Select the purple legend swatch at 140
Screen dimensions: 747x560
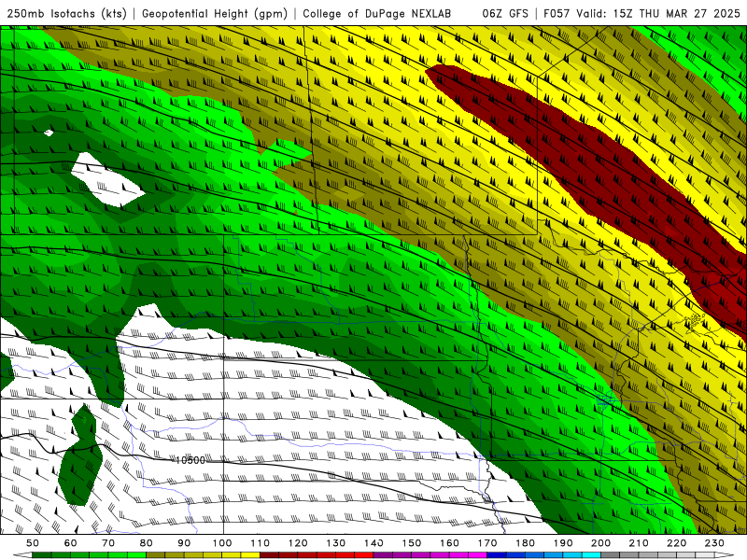(384, 555)
